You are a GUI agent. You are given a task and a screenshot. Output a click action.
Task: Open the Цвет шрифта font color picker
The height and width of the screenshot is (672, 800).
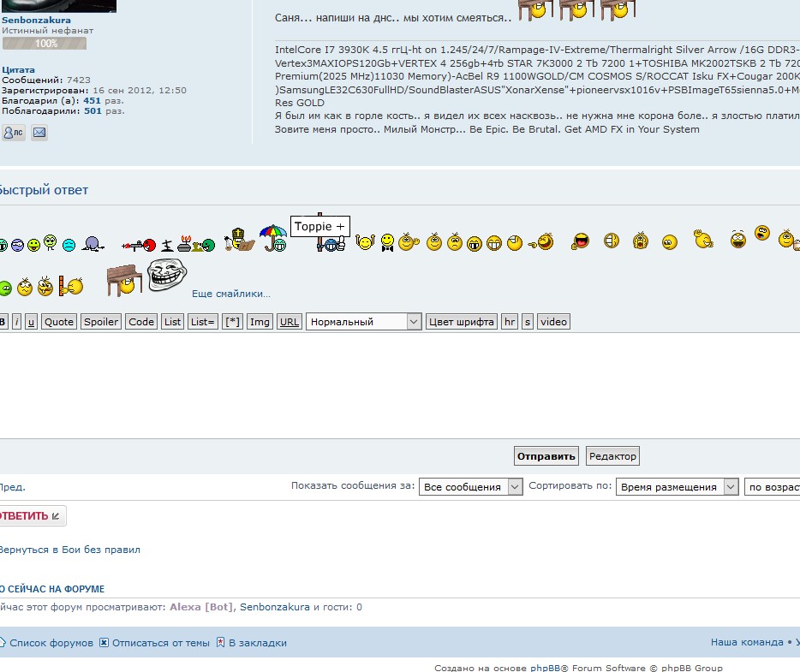point(462,322)
